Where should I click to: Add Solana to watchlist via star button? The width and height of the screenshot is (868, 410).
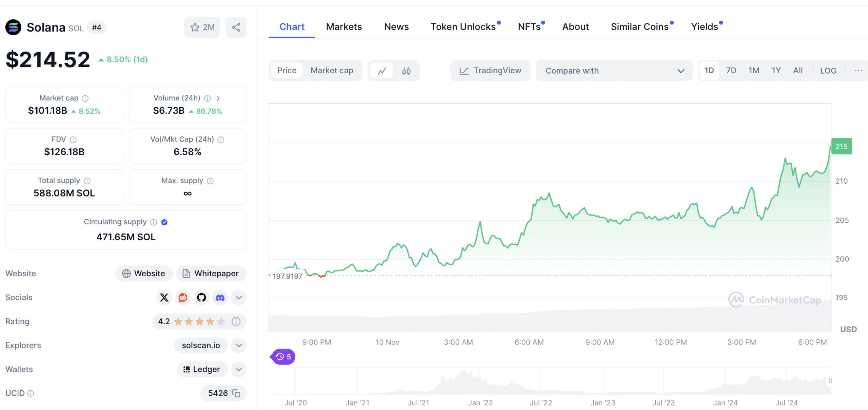pyautogui.click(x=202, y=27)
